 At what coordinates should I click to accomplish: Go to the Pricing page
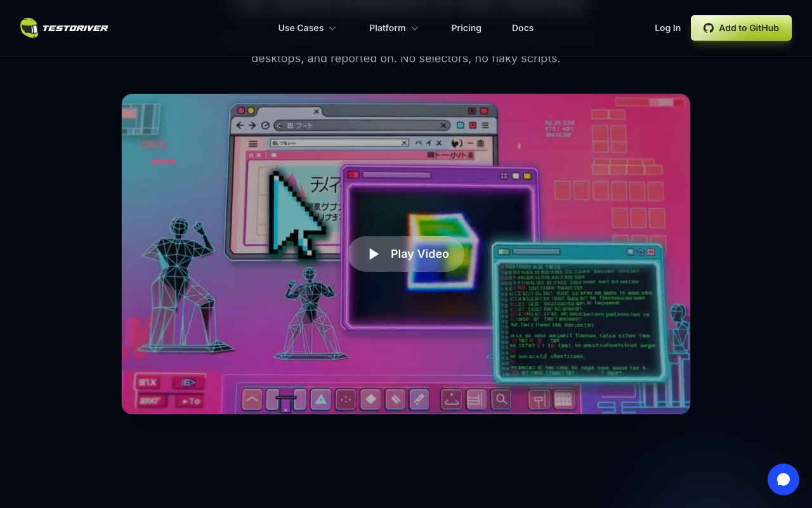[x=466, y=28]
